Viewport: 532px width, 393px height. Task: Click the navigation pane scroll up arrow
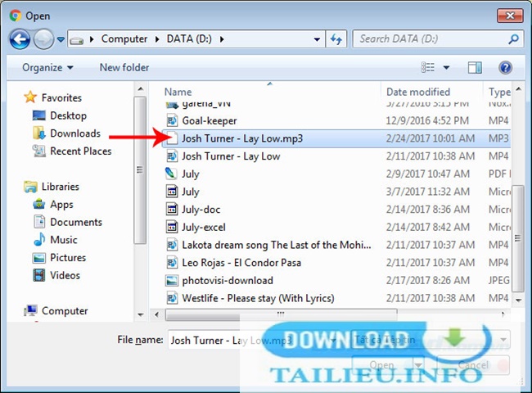pos(141,89)
